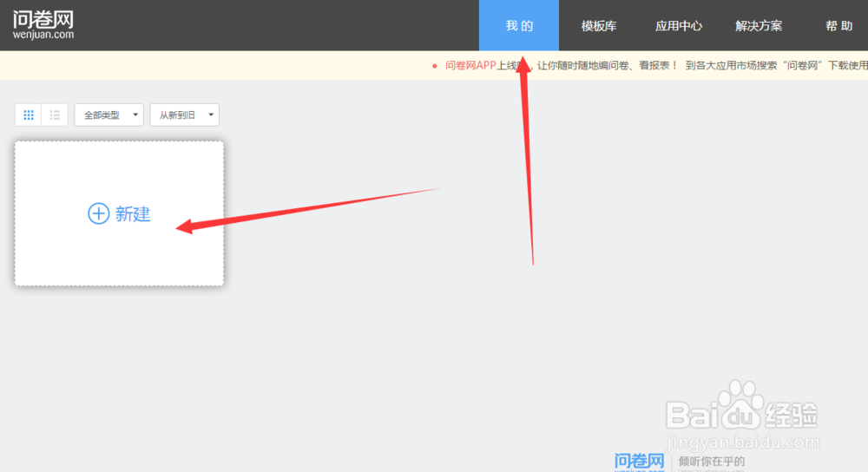
Task: Open the 模板库 menu item
Action: tap(598, 26)
